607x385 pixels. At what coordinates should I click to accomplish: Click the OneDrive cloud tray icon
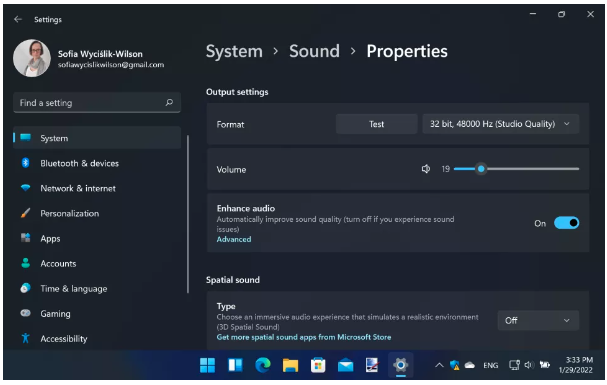pyautogui.click(x=470, y=365)
